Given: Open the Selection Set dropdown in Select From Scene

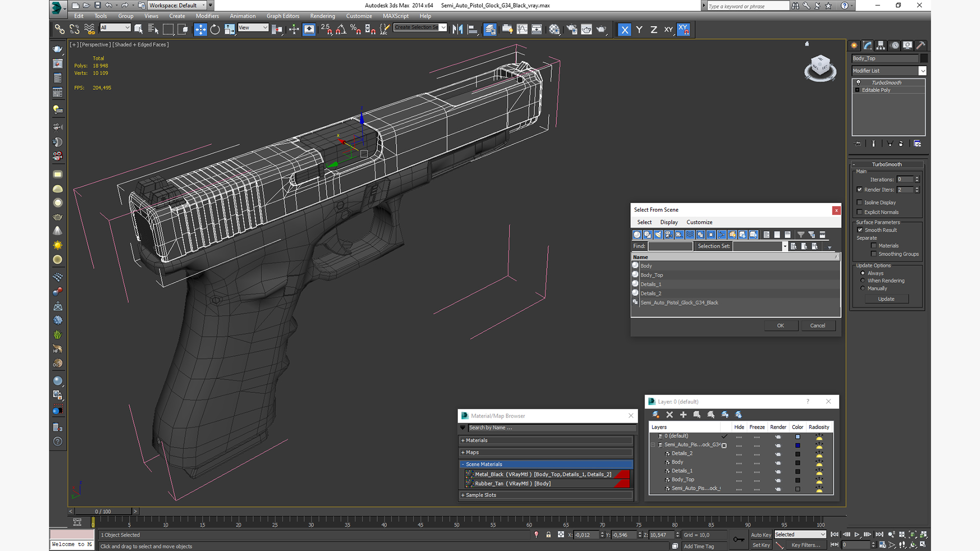Looking at the screenshot, I should click(785, 246).
